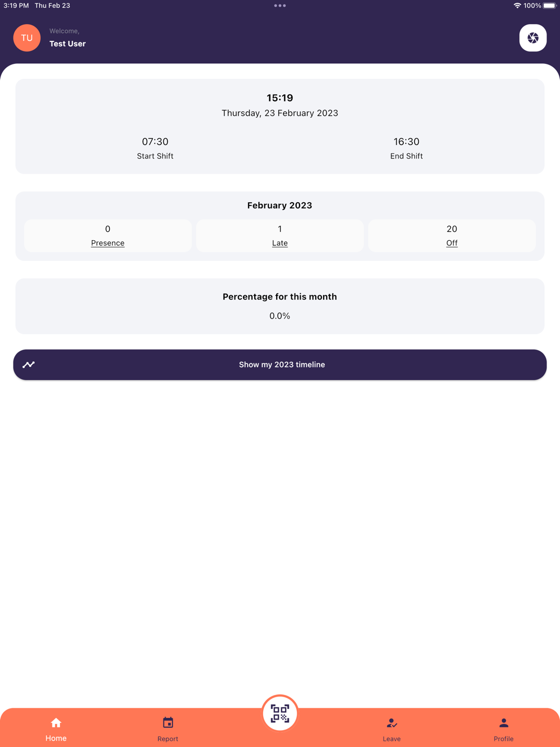Open the Off days link
The image size is (560, 747).
pyautogui.click(x=452, y=243)
